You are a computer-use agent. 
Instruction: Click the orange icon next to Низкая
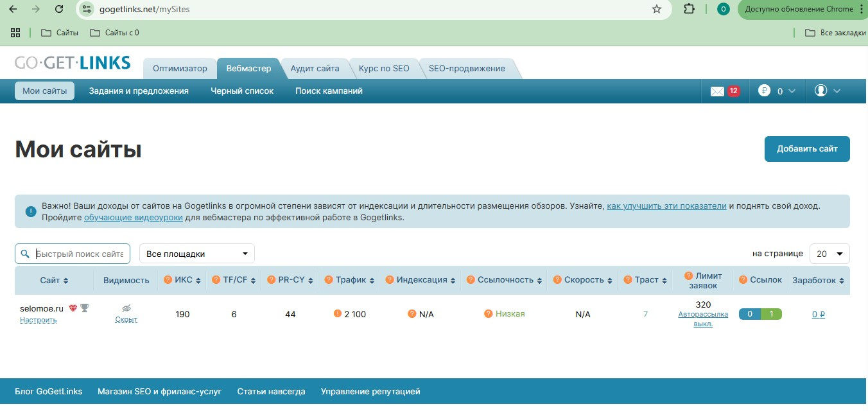click(x=489, y=313)
